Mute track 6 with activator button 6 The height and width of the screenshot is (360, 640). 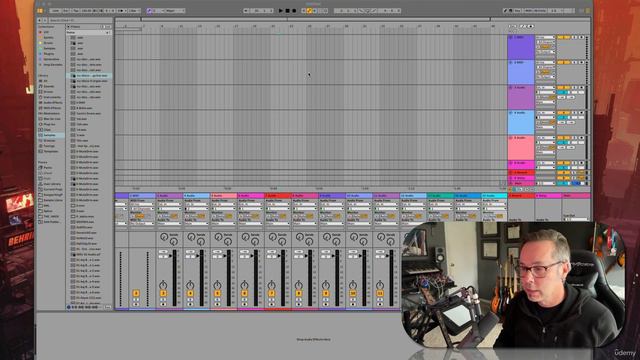pyautogui.click(x=244, y=293)
